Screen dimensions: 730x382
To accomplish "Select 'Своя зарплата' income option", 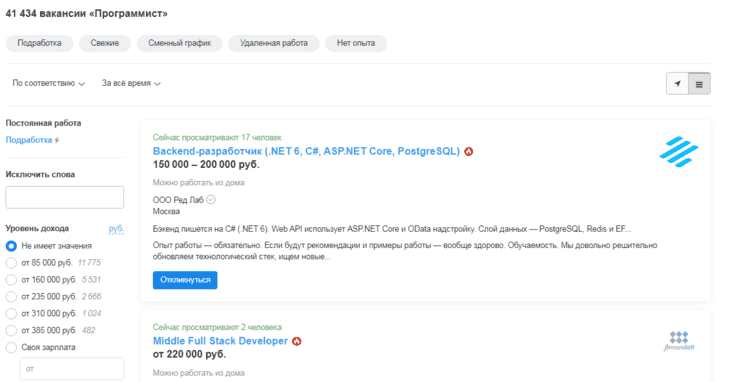I will point(11,347).
